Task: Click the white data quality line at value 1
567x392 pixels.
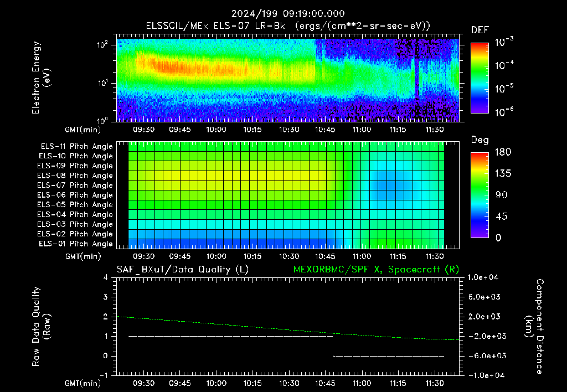Action: (x=230, y=336)
